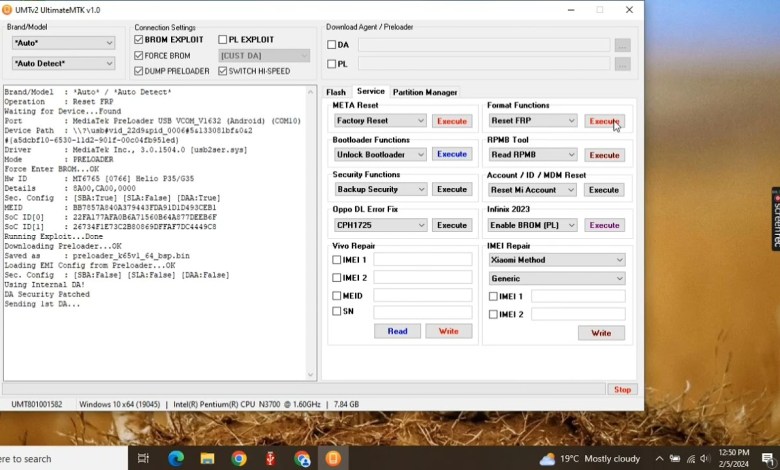This screenshot has height=470, width=780.
Task: Select the Service tab
Action: pyautogui.click(x=371, y=92)
